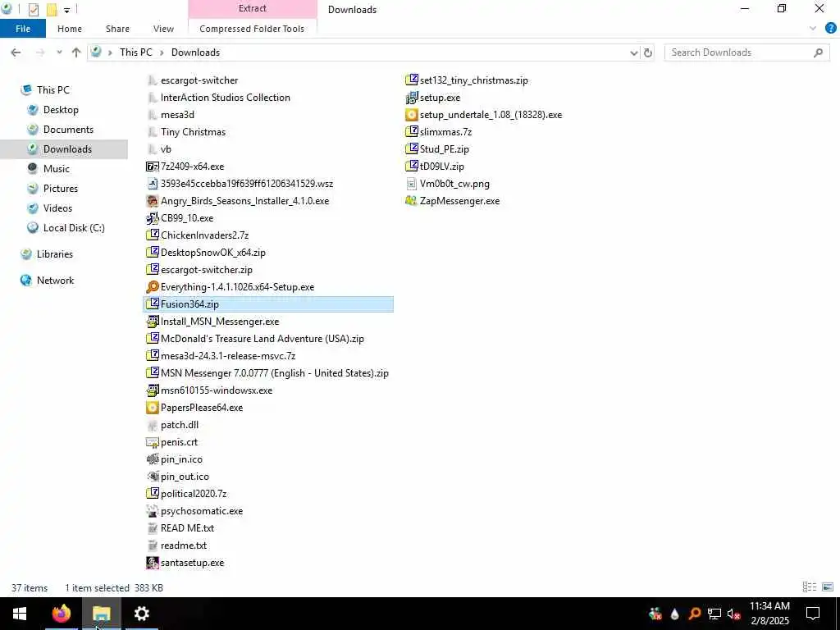Click the muted volume tray icon

coord(733,614)
